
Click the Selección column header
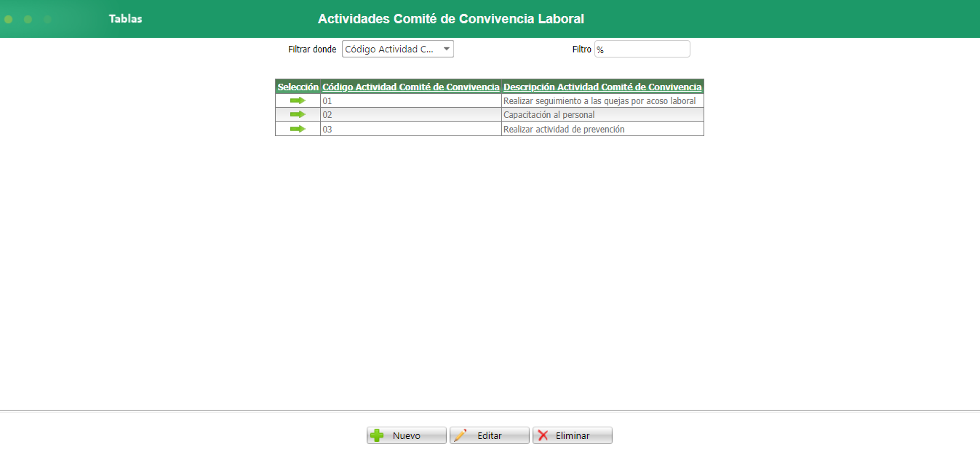point(298,87)
